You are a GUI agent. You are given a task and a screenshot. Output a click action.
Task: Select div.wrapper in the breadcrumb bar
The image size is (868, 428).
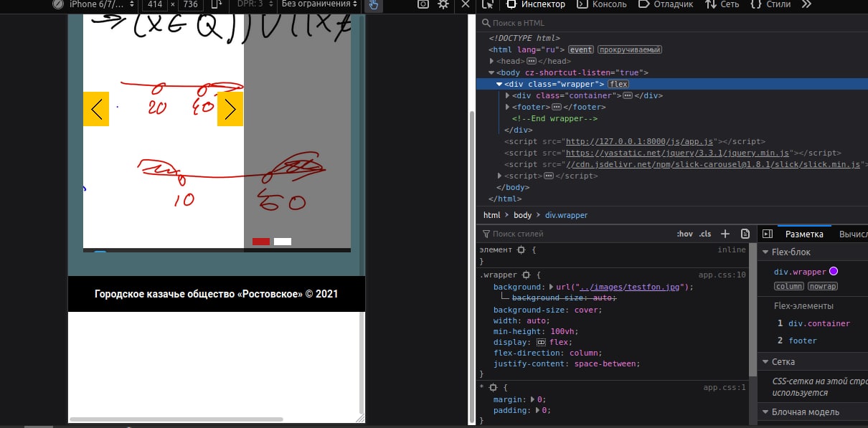coord(566,215)
